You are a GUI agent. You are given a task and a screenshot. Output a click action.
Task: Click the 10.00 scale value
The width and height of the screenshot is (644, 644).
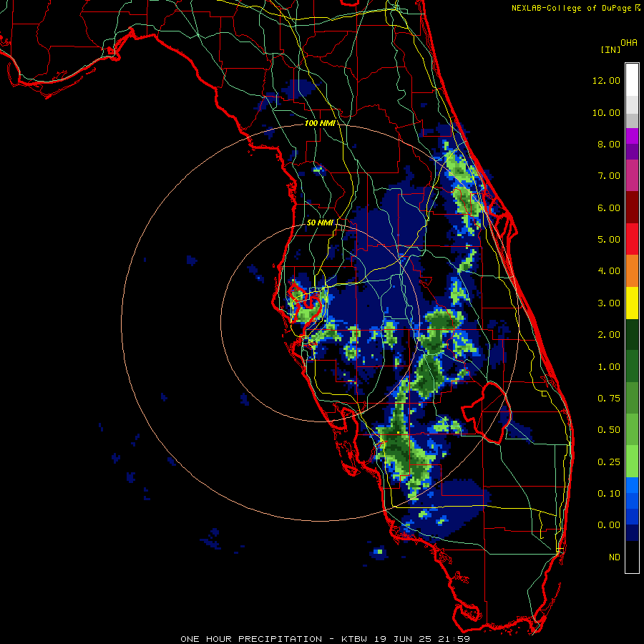(606, 112)
